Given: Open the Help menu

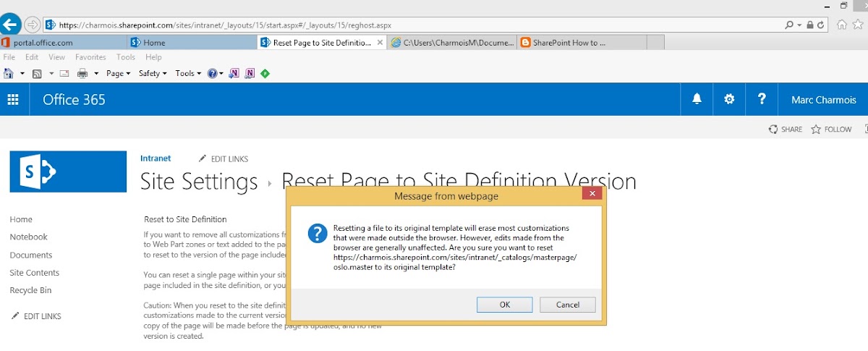Looking at the screenshot, I should tap(153, 57).
